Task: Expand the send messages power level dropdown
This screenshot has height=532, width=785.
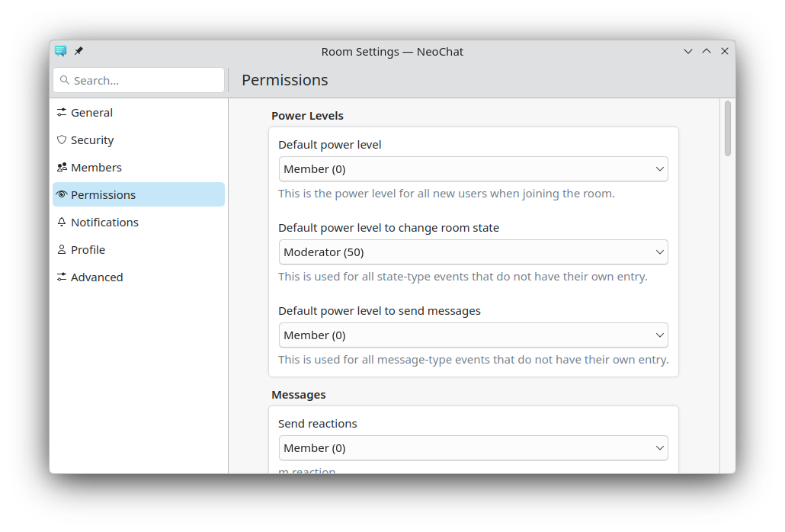Action: coord(473,335)
